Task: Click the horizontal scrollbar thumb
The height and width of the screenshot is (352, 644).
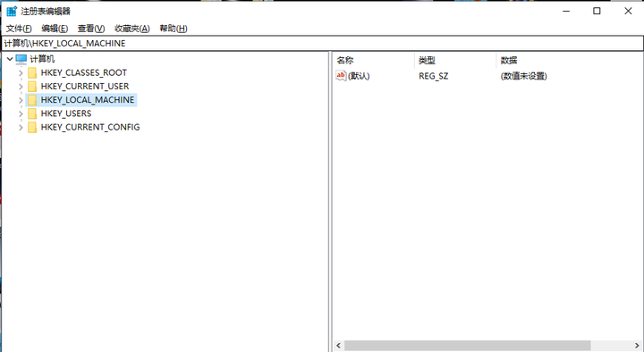Action: 468,346
